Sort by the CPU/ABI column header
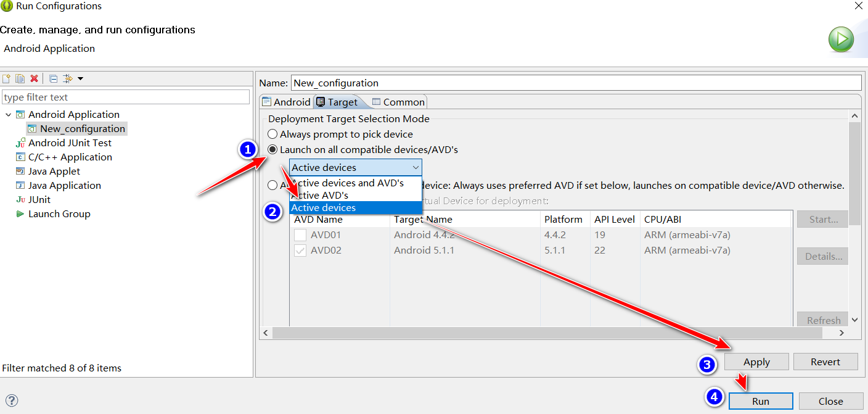868x414 pixels. click(715, 220)
